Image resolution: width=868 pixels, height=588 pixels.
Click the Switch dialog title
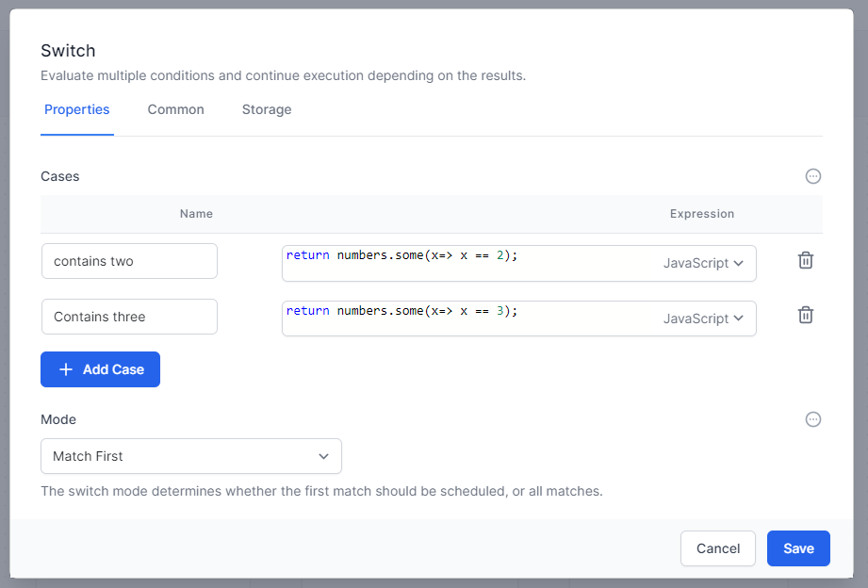[x=68, y=51]
